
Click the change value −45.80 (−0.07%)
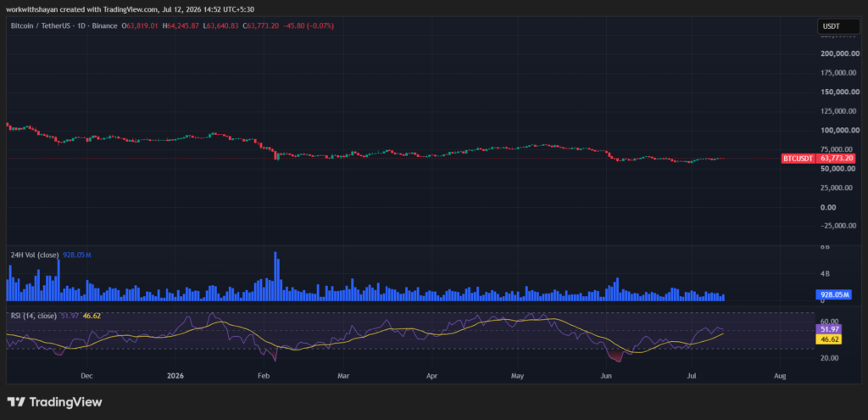coord(309,25)
